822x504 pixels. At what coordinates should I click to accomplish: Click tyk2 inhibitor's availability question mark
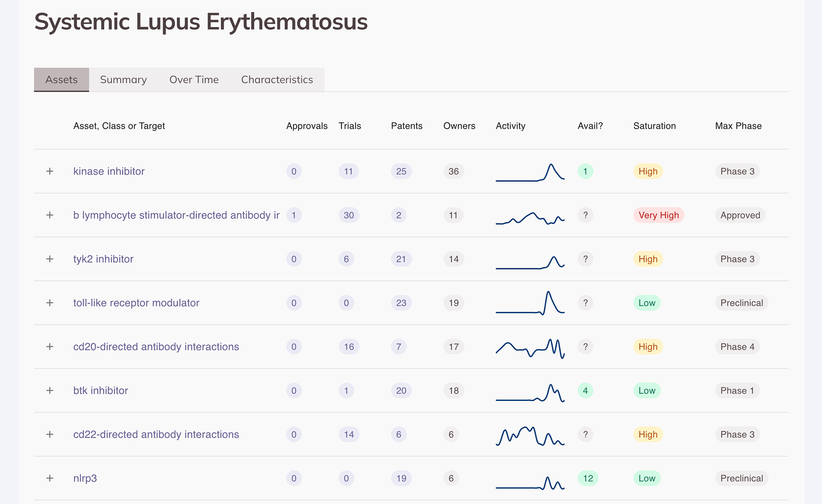coord(585,259)
